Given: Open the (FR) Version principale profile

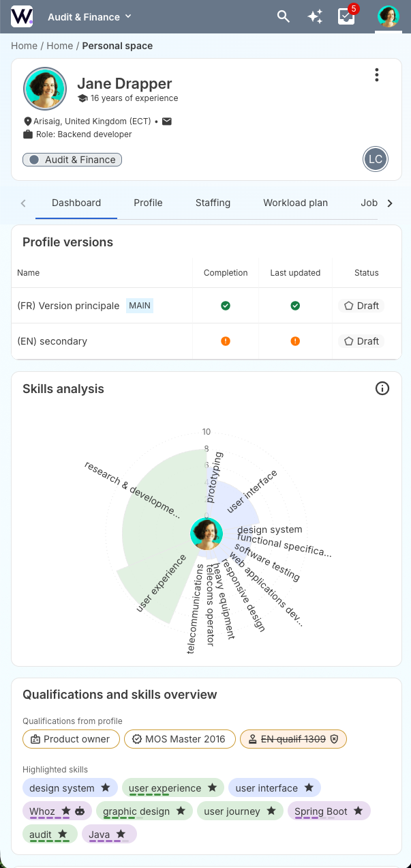Looking at the screenshot, I should [x=68, y=306].
